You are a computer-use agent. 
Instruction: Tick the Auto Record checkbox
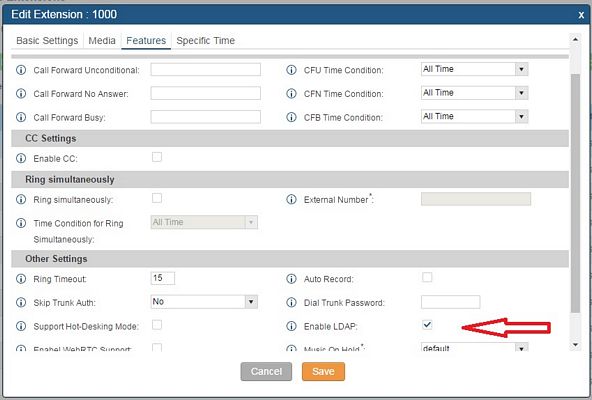coord(427,277)
